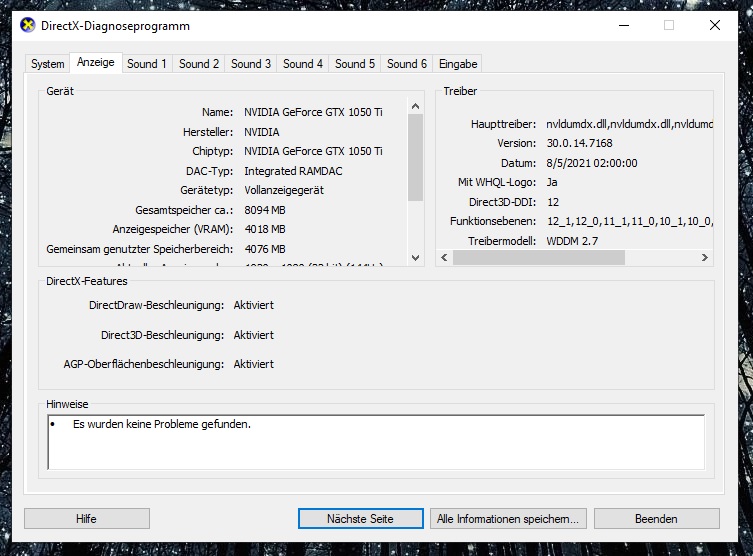This screenshot has width=753, height=556.
Task: Click the Treiber scroll right arrow
Action: [704, 258]
